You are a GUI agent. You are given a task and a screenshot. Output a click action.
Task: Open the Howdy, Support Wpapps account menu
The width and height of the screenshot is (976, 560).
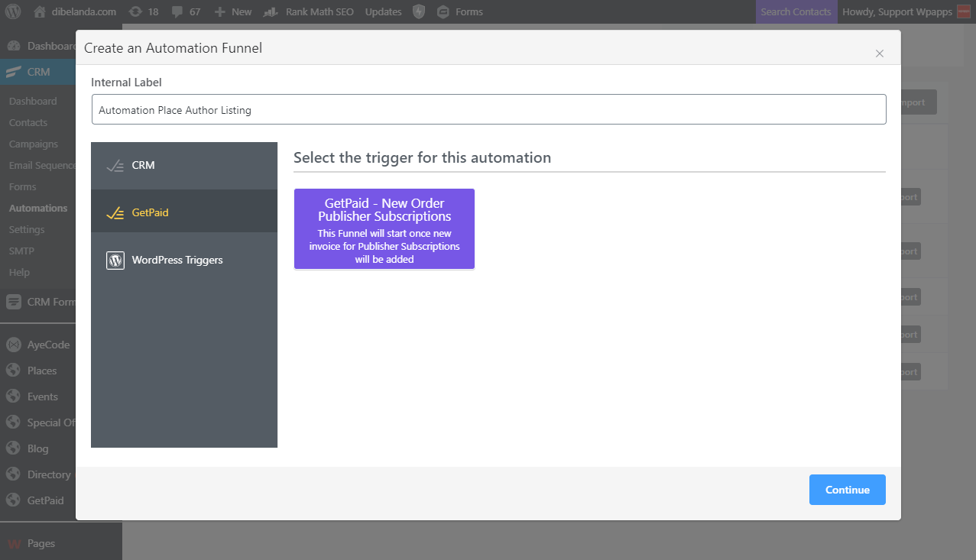pyautogui.click(x=906, y=11)
